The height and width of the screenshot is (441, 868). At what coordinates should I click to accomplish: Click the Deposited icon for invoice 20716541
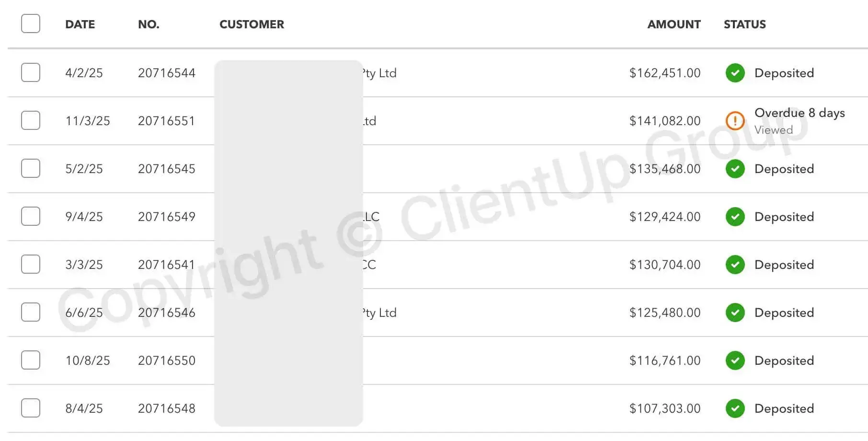click(735, 265)
